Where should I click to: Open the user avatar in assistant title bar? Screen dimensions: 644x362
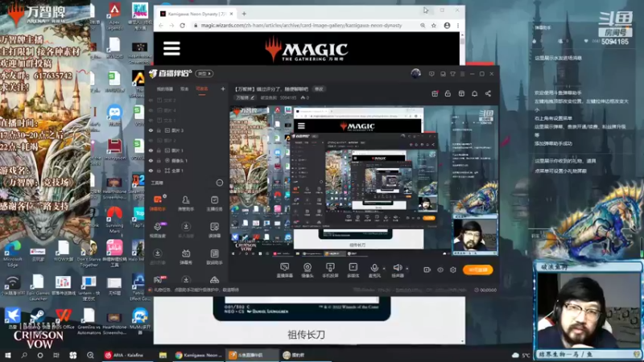(415, 73)
